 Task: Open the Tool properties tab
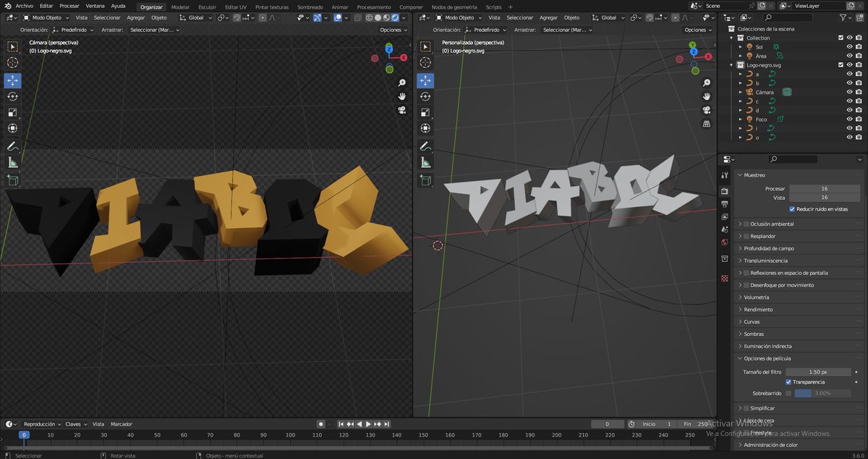coord(725,174)
